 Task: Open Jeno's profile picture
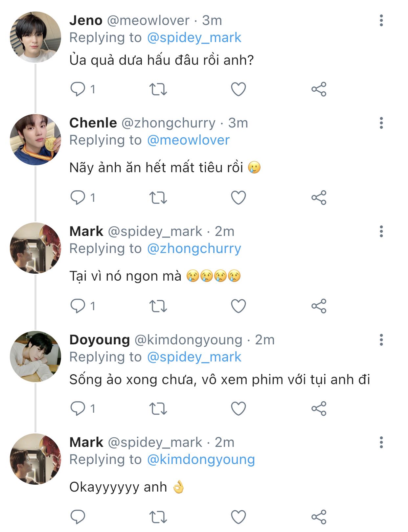[x=35, y=37]
